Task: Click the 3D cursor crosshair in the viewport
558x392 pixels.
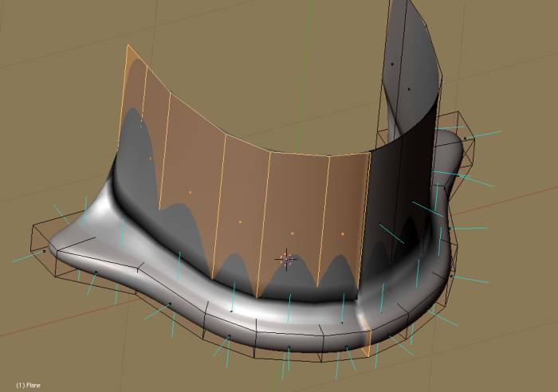Action: coord(287,259)
